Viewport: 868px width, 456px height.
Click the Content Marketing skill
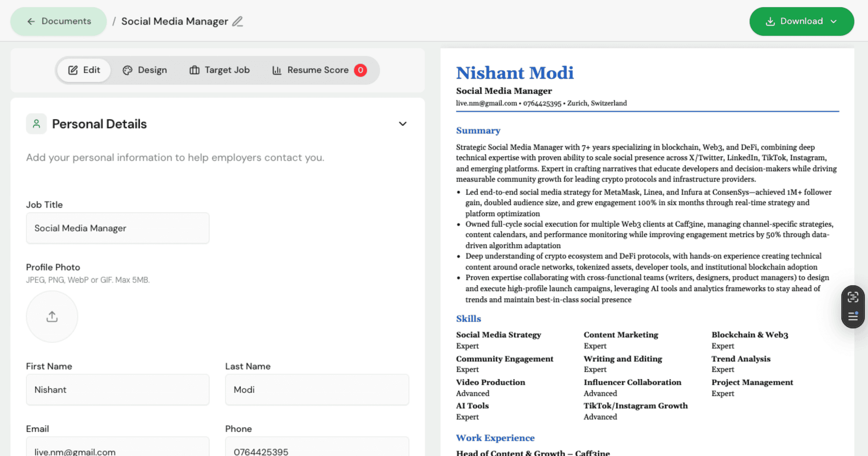pos(621,335)
